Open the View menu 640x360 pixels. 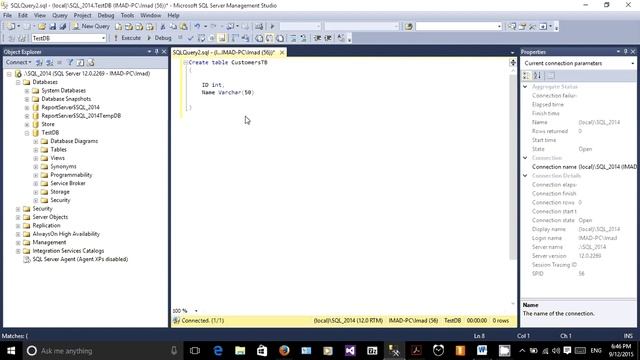40,15
